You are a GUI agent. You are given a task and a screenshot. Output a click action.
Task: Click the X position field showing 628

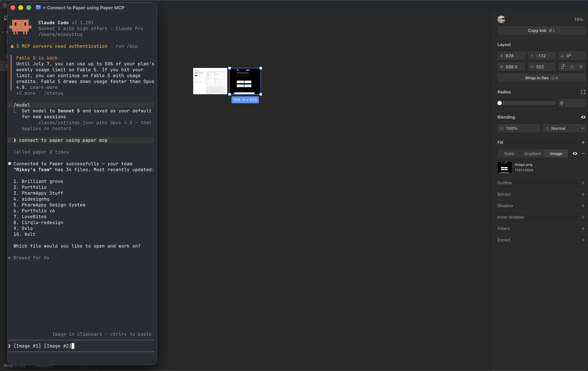[511, 56]
